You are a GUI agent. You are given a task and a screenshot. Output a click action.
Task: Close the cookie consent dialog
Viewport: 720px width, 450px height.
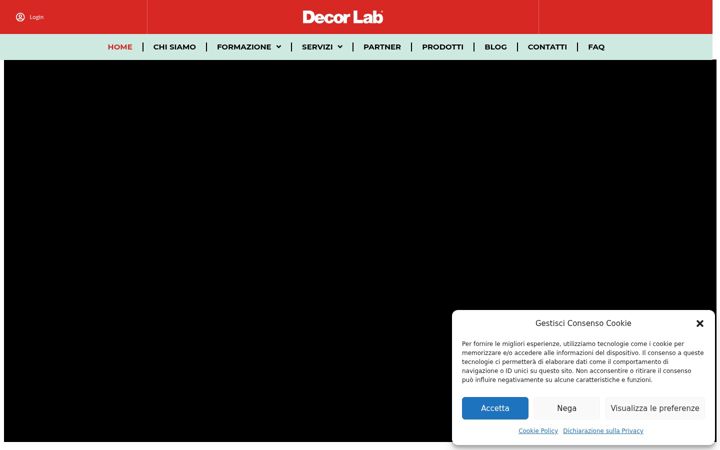pos(699,323)
